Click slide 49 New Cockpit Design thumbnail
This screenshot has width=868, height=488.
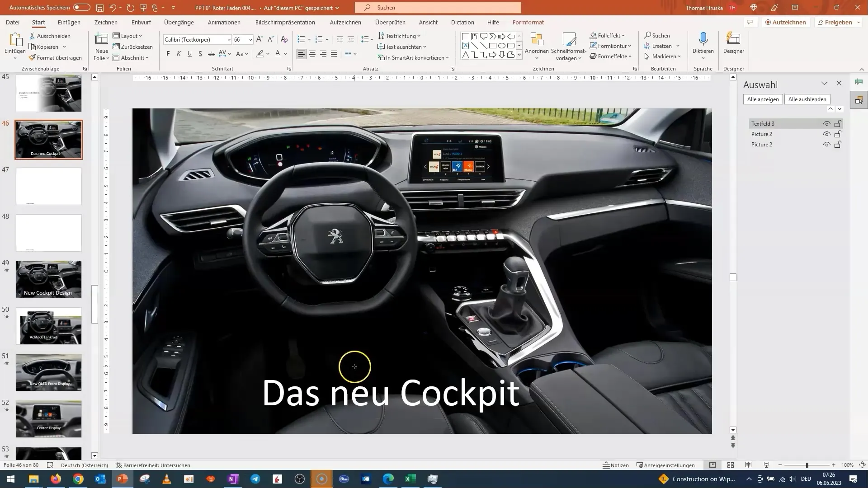tap(49, 279)
